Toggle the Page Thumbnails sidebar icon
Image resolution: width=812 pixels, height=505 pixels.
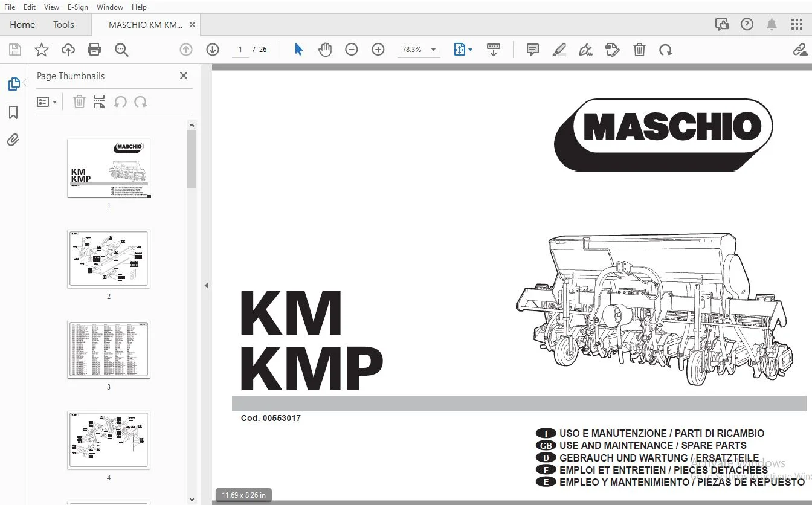tap(13, 85)
